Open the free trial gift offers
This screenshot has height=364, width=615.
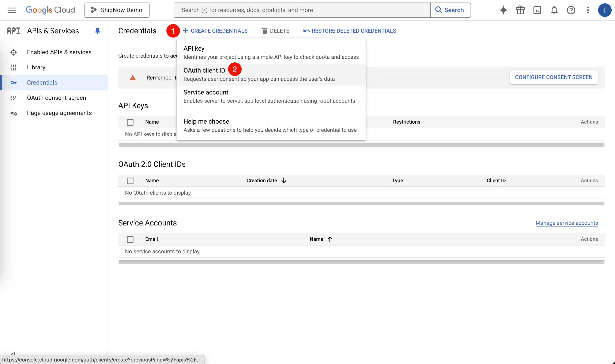[520, 10]
